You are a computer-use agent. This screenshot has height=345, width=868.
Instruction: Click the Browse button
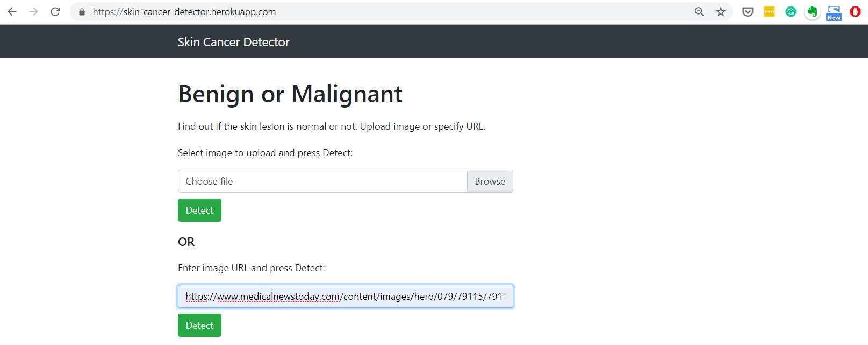pyautogui.click(x=490, y=181)
